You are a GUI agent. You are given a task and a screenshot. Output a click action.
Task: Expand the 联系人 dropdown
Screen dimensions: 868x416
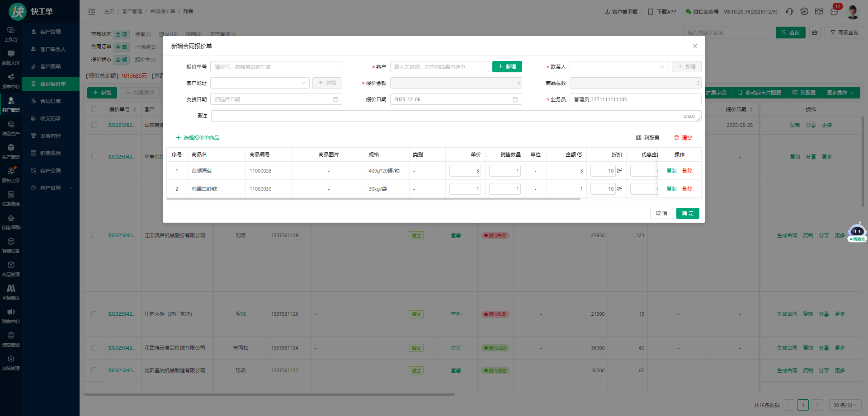tap(618, 67)
